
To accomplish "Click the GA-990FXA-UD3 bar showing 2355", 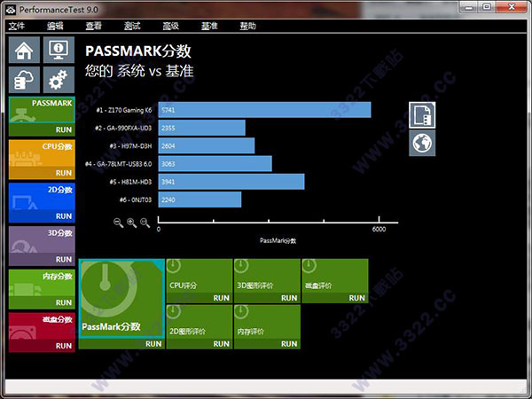I will click(x=202, y=128).
